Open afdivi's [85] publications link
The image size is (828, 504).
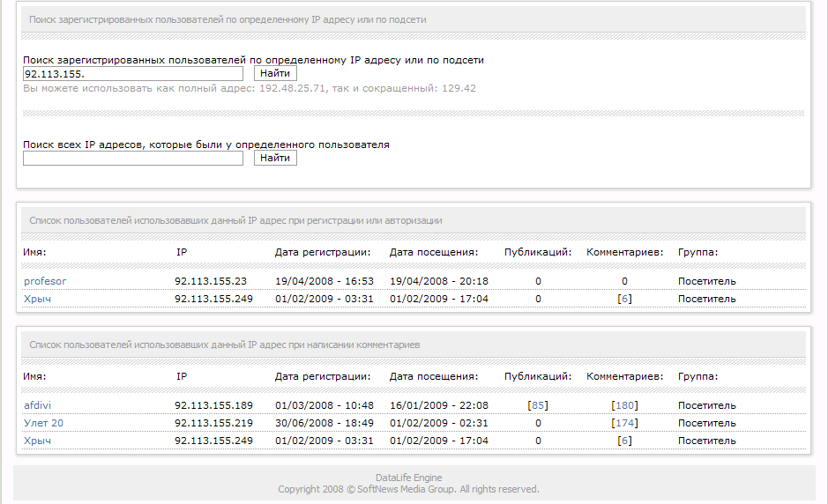538,405
